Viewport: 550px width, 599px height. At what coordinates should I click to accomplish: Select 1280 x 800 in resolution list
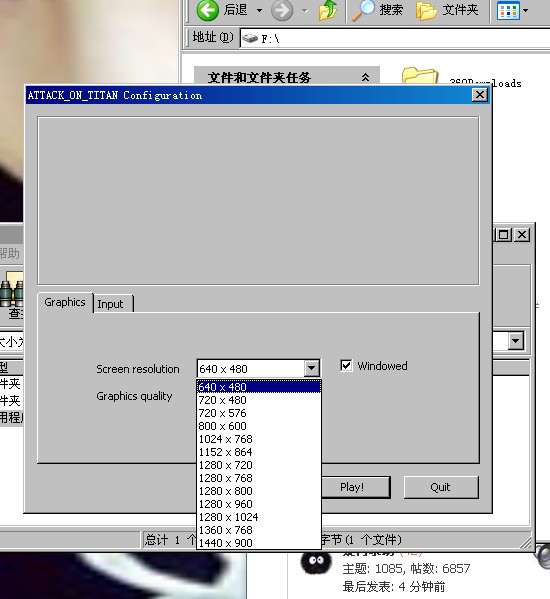259,491
